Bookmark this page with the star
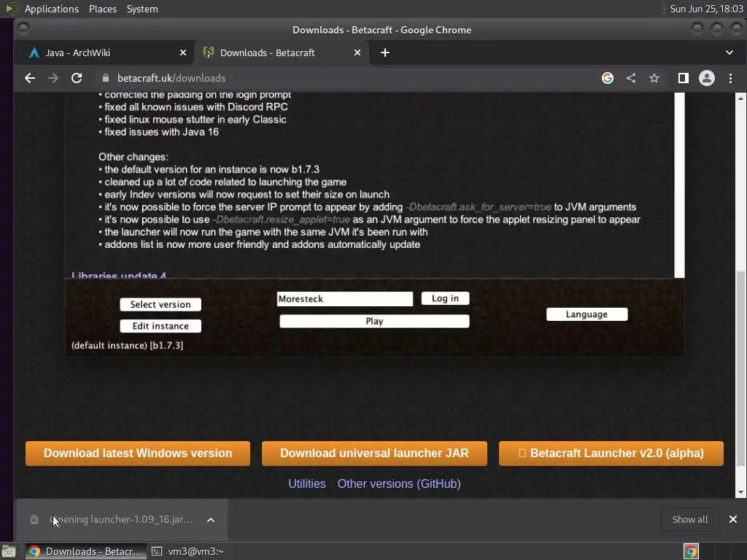747x560 pixels. 654,78
